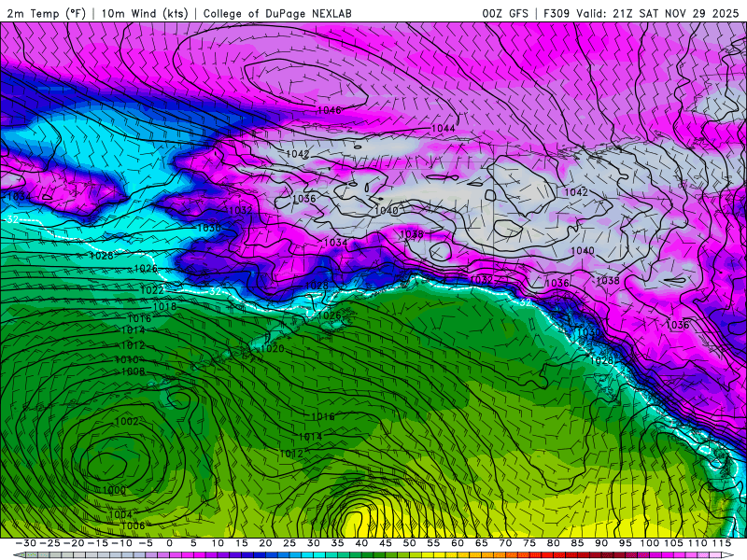Screen dimensions: 747x560
Task: Click the '50' color scale label
Action: tap(409, 543)
